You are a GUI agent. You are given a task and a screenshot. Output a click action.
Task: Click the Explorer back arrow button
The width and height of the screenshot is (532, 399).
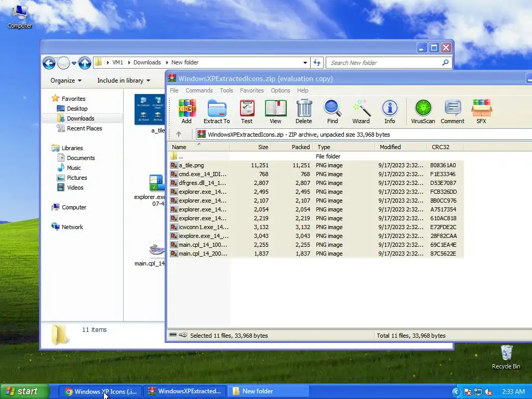click(x=49, y=63)
